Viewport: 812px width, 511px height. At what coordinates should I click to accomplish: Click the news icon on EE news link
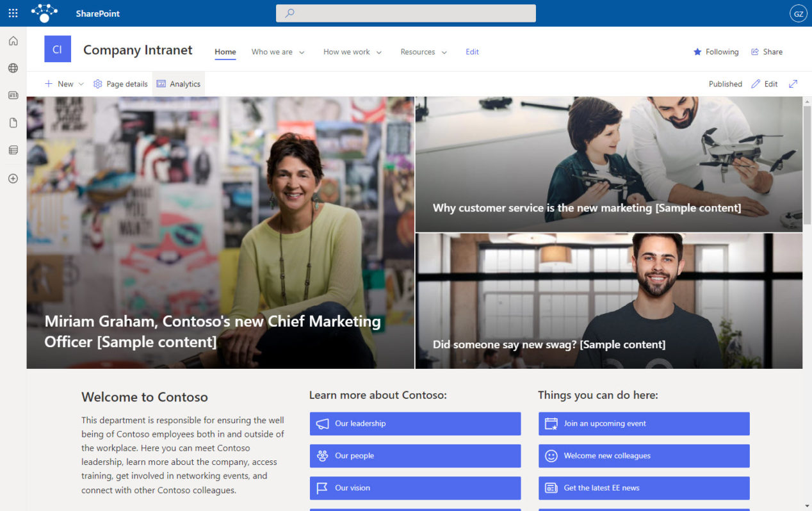pos(551,488)
